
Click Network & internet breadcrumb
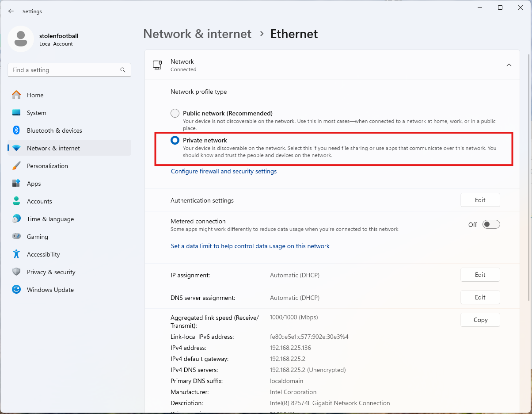click(197, 34)
